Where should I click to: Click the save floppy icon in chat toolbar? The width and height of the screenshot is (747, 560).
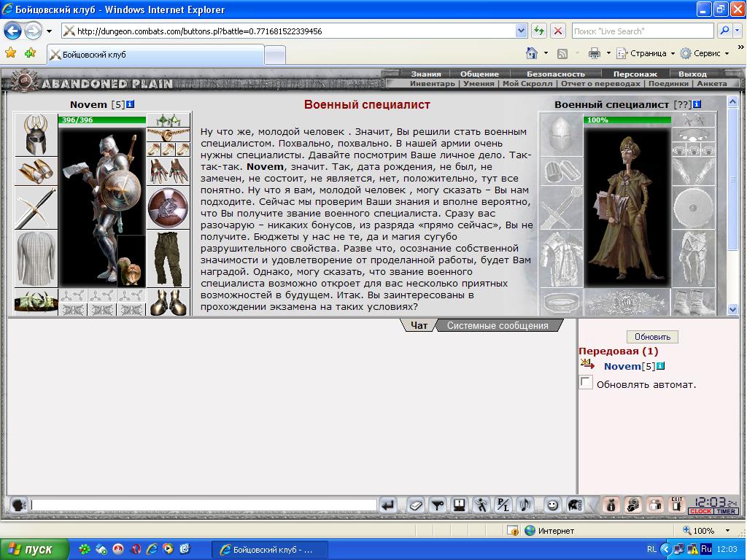coord(460,505)
